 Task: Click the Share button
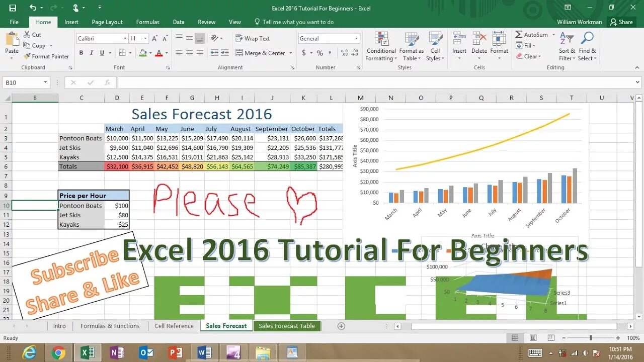pos(621,22)
